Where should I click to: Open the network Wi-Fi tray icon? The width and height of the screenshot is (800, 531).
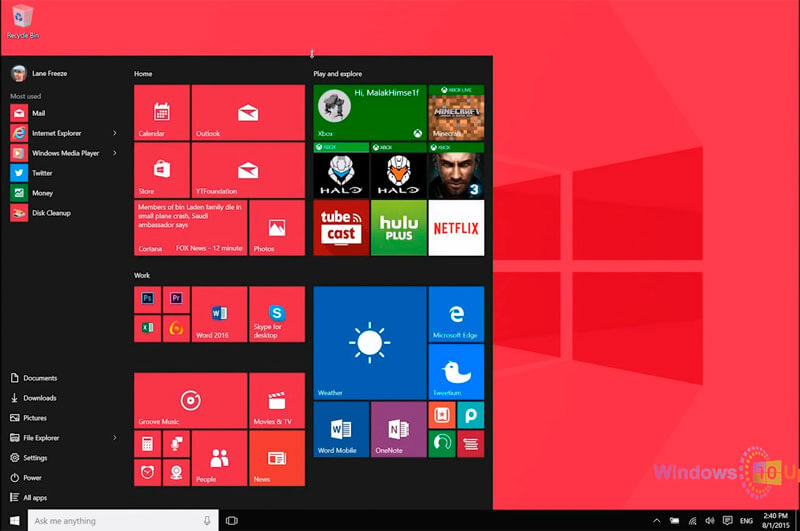[692, 521]
